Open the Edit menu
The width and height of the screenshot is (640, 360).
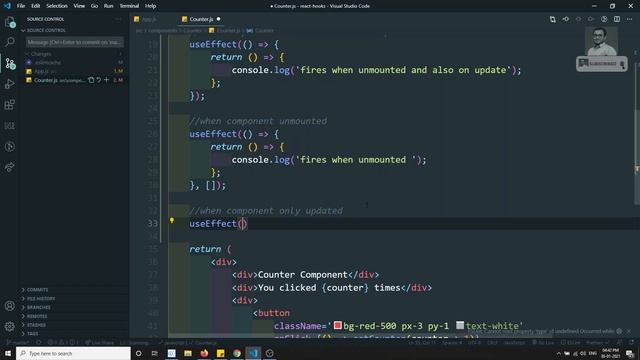click(x=36, y=6)
